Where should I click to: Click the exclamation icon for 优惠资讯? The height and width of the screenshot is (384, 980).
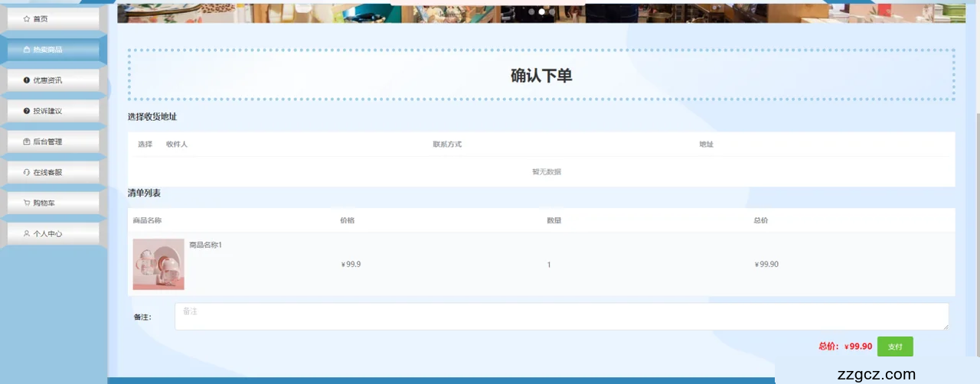coord(27,80)
